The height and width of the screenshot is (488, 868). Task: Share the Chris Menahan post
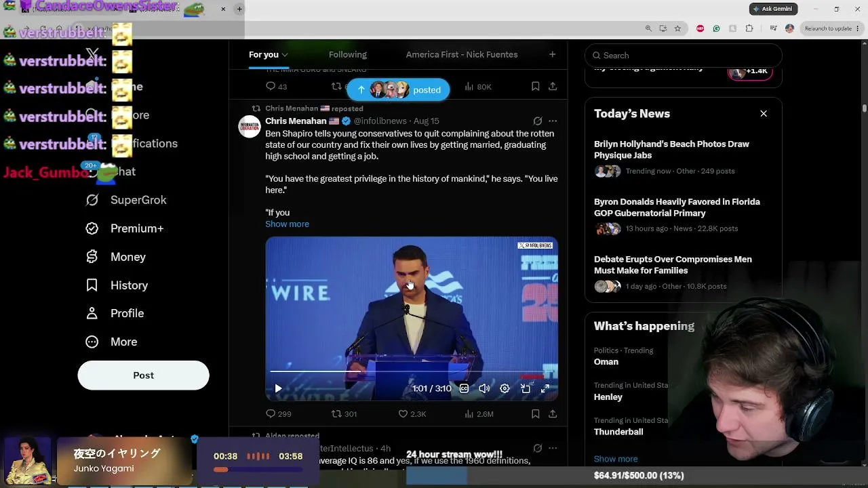tap(553, 413)
